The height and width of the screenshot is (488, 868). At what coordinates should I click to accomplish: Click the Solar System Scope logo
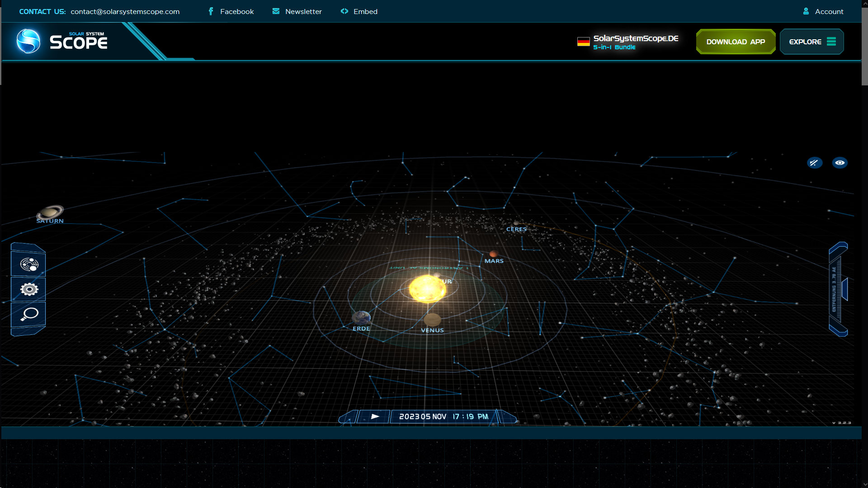pos(63,41)
